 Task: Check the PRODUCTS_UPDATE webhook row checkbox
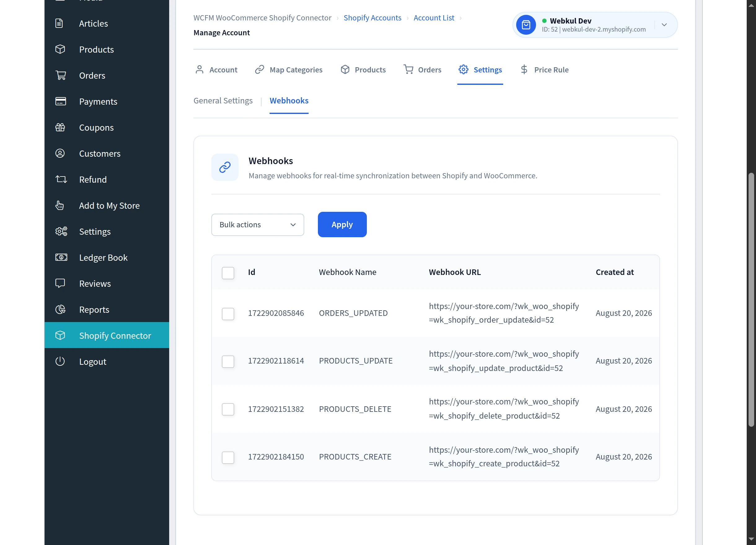pyautogui.click(x=228, y=361)
